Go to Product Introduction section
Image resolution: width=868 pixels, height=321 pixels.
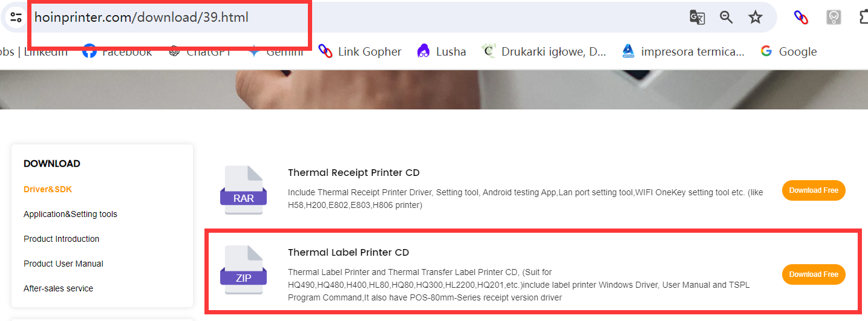(61, 239)
